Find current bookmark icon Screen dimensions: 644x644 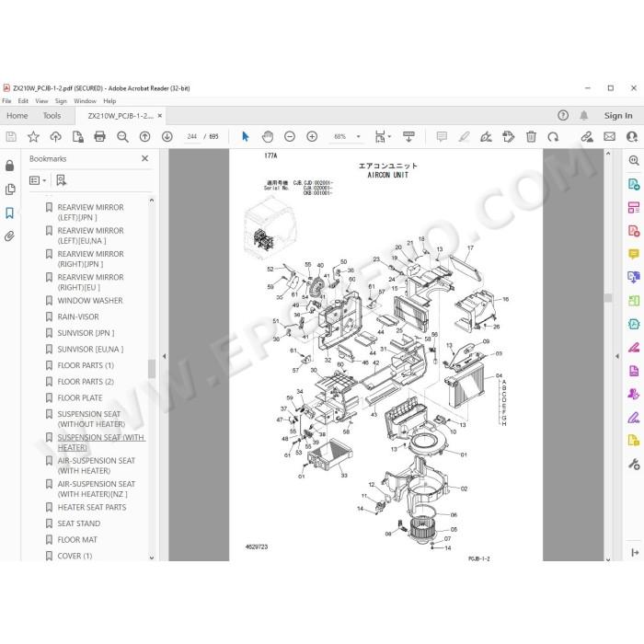coord(62,180)
